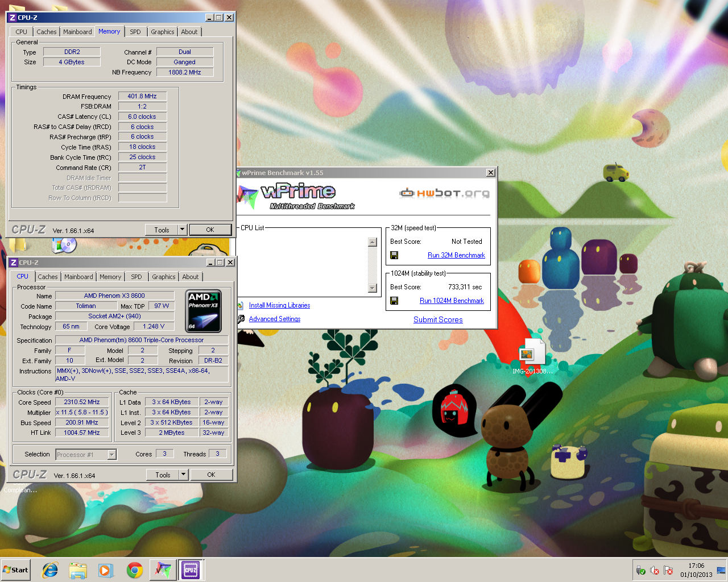
Task: Click AMD Phenom X3 processor logo
Action: [x=204, y=311]
